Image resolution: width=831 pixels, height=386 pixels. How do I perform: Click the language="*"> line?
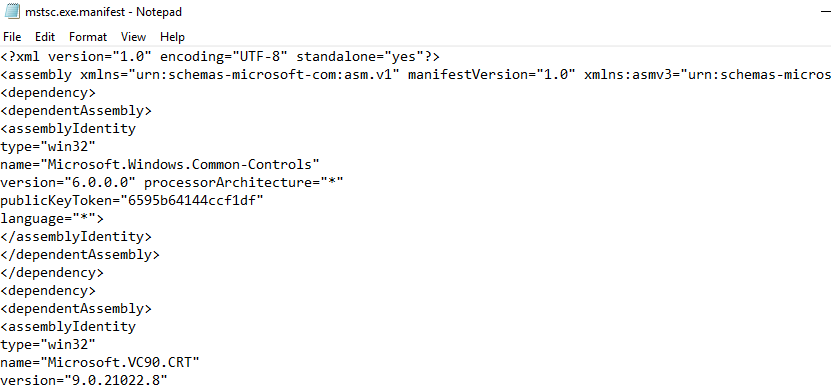(x=52, y=218)
